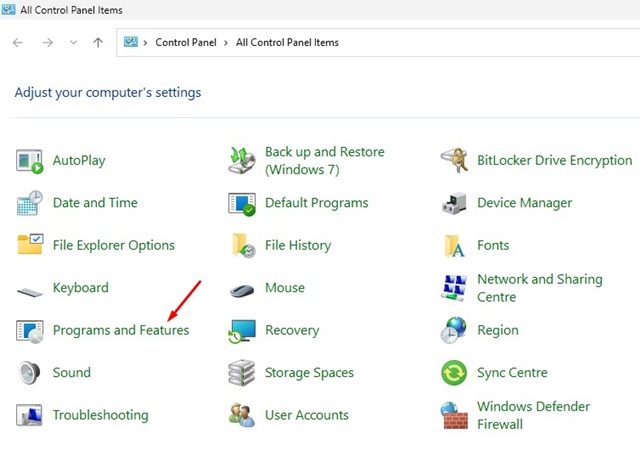The image size is (640, 467).
Task: Expand the chevron after Control Panel breadcrumb
Action: [227, 43]
